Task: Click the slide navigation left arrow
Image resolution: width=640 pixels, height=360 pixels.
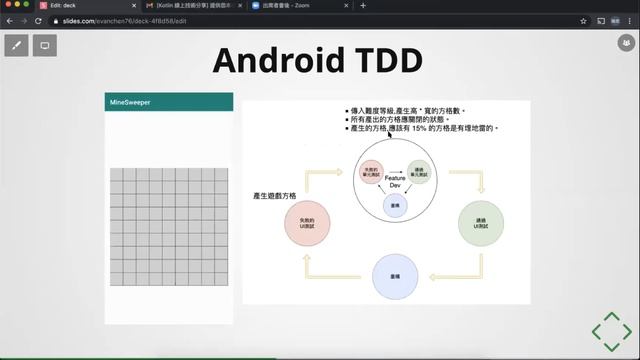Action: click(596, 331)
